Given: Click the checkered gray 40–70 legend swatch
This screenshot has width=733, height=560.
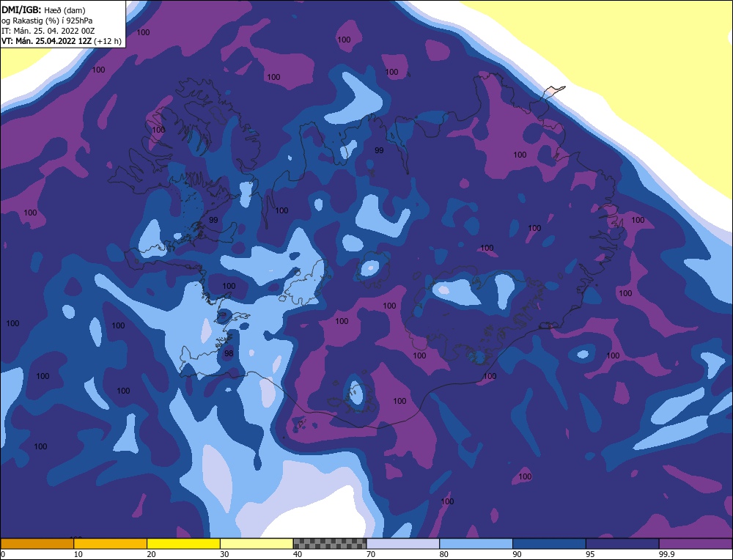Looking at the screenshot, I should coord(330,543).
